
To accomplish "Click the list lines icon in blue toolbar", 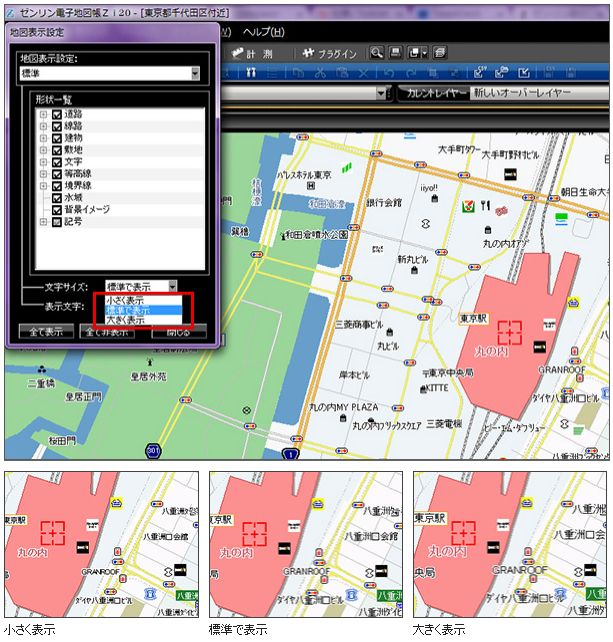I will click(272, 73).
